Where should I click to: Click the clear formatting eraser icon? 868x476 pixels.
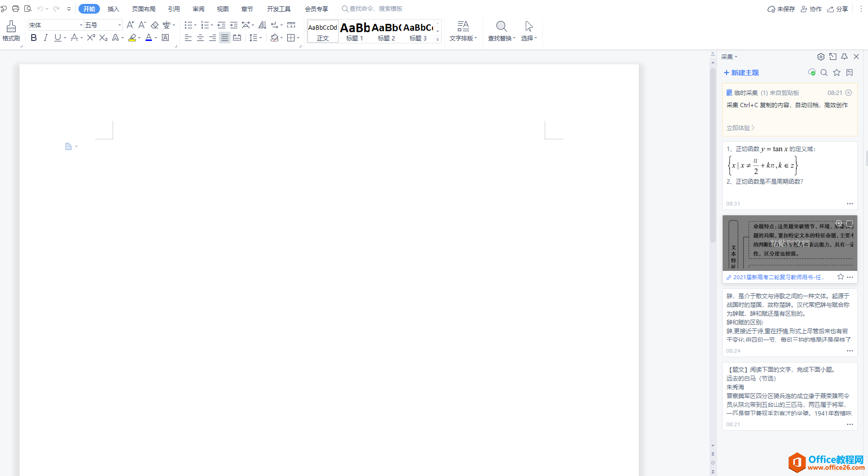(155, 25)
